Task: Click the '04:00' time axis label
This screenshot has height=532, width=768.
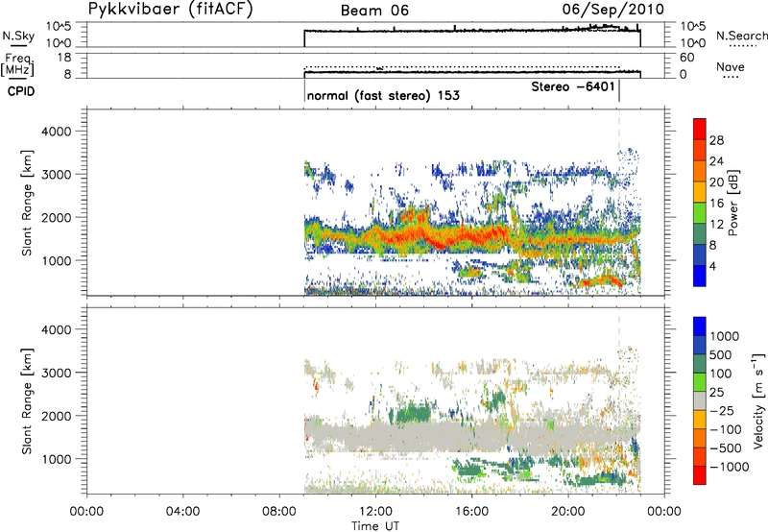Action: (x=182, y=511)
